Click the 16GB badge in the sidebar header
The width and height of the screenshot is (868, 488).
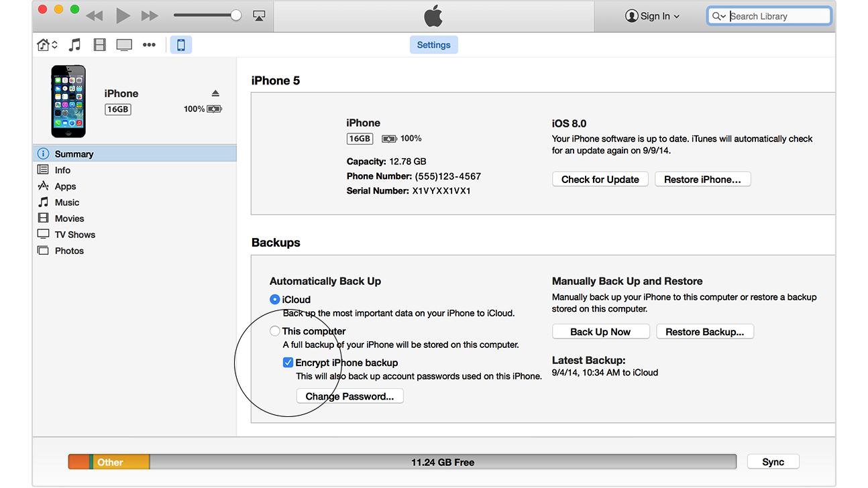point(118,109)
